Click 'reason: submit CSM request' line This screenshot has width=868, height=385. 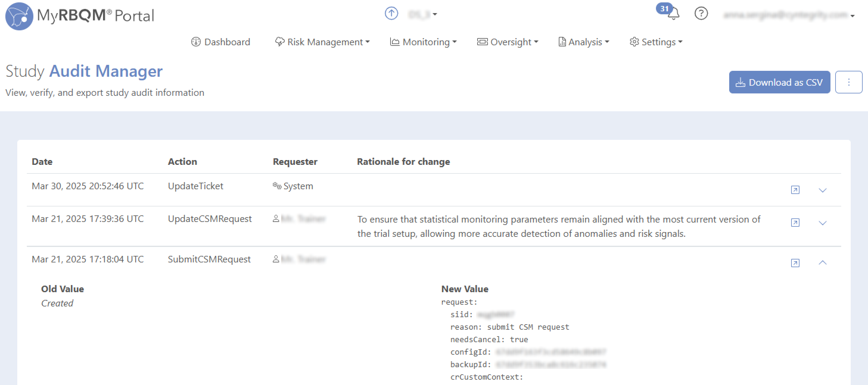point(509,327)
